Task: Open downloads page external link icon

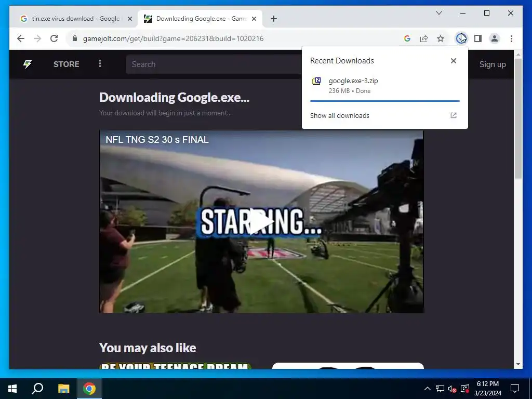Action: 453,115
